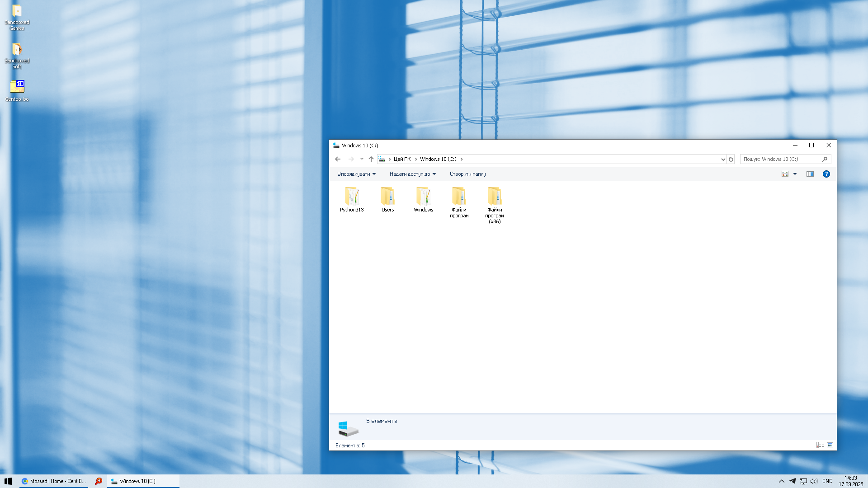868x488 pixels.
Task: Click the Show desktop strip right of the clock
Action: tap(867, 481)
